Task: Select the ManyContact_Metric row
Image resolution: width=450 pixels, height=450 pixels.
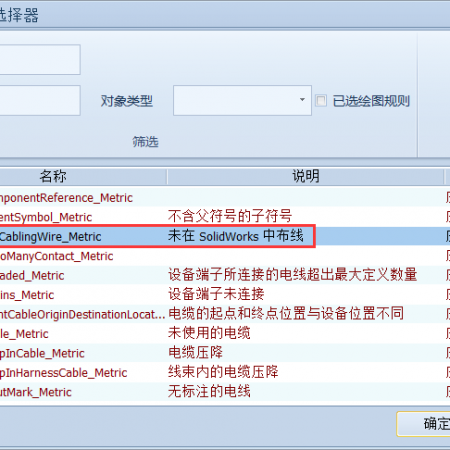Action: 225,256
